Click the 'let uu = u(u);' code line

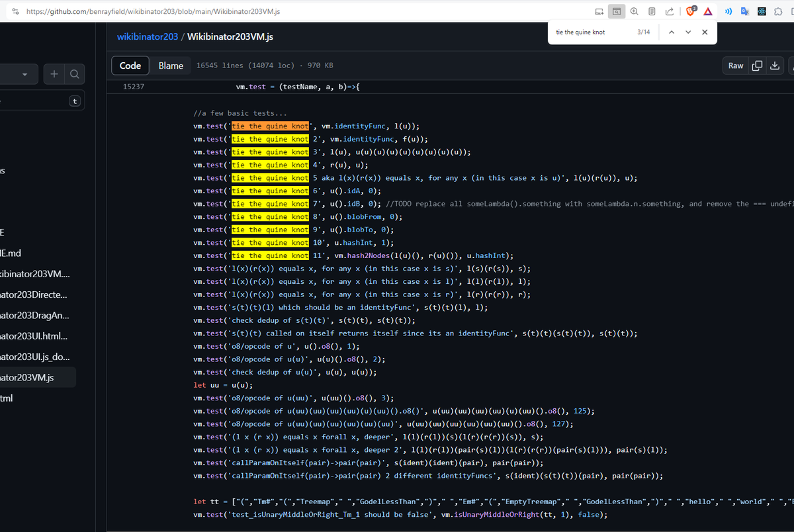(x=223, y=384)
